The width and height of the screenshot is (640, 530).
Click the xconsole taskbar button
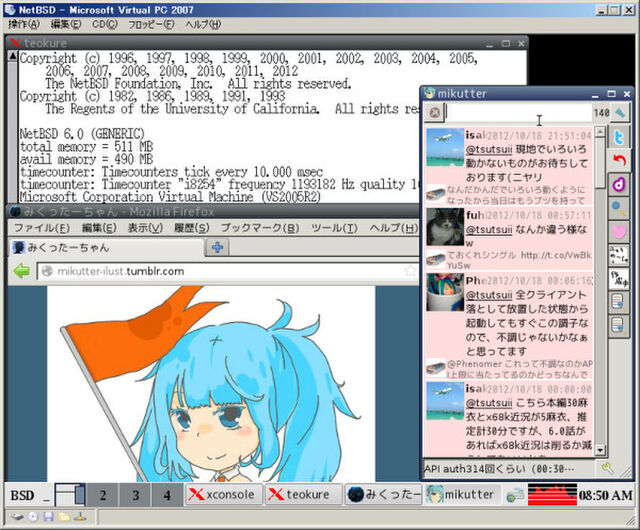coord(223,494)
